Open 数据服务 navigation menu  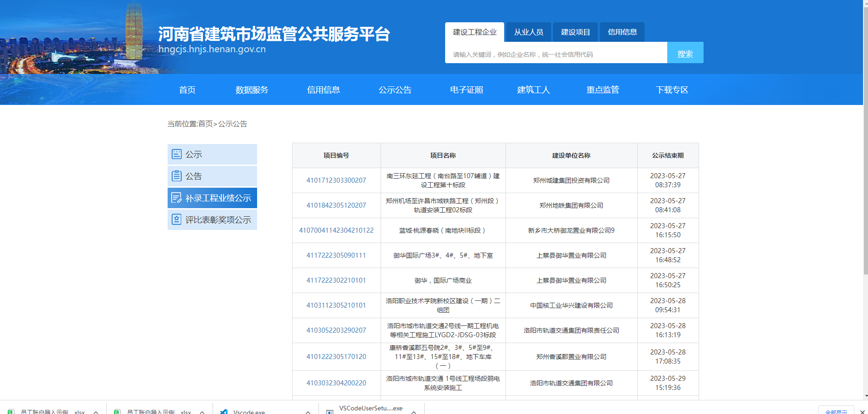pyautogui.click(x=252, y=90)
